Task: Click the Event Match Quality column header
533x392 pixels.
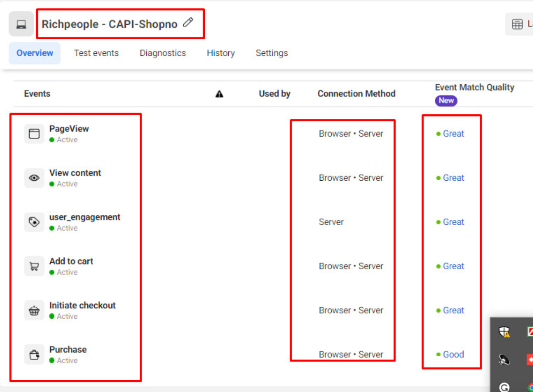Action: pyautogui.click(x=474, y=88)
